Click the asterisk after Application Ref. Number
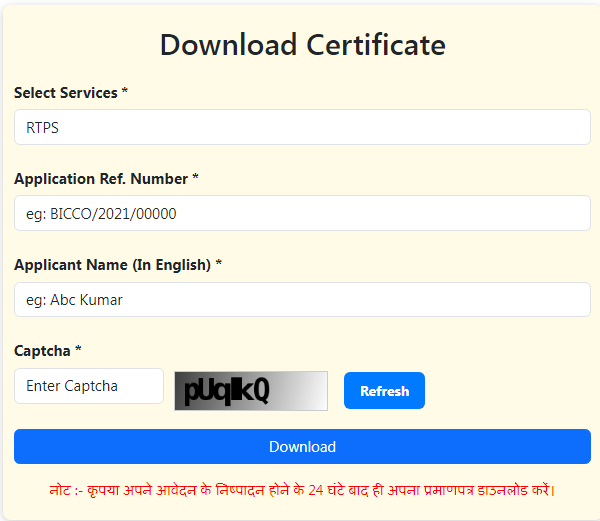 tap(196, 179)
